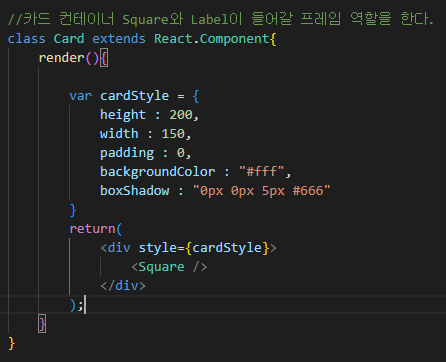
Task: Click the 'boxShadow' property name
Action: [x=134, y=191]
